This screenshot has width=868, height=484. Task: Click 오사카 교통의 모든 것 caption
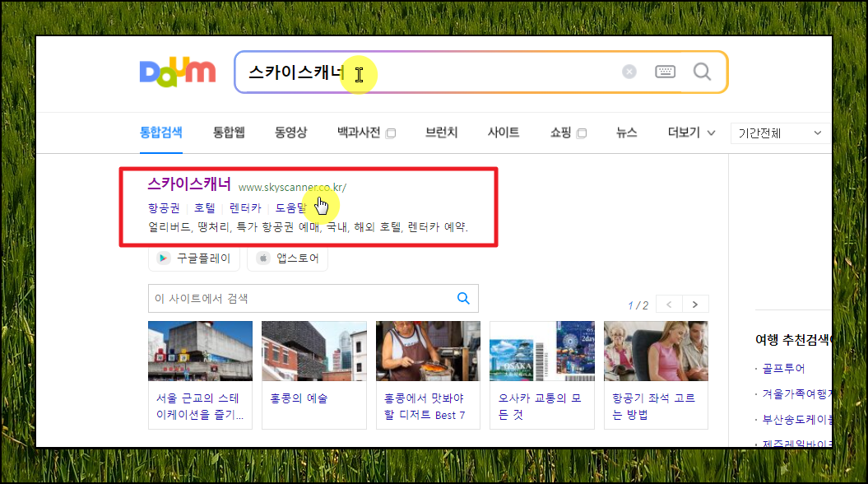(x=540, y=407)
